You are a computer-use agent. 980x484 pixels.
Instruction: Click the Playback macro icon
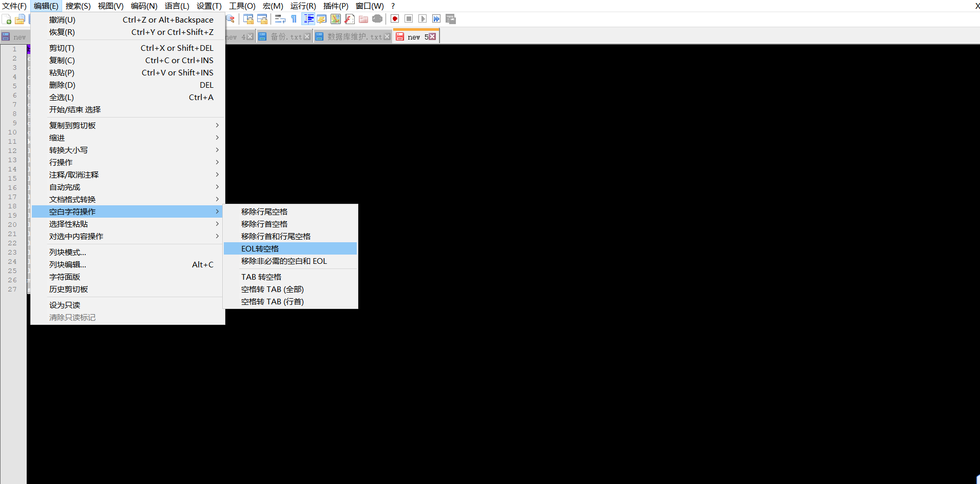pyautogui.click(x=422, y=19)
